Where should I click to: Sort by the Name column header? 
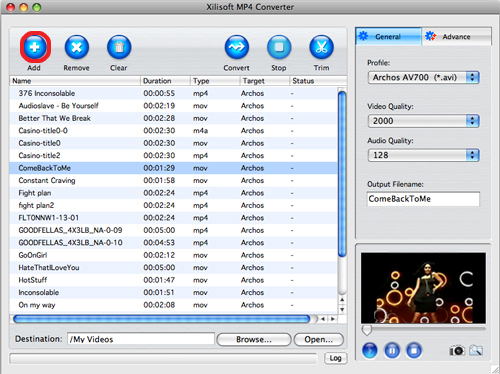(x=75, y=81)
